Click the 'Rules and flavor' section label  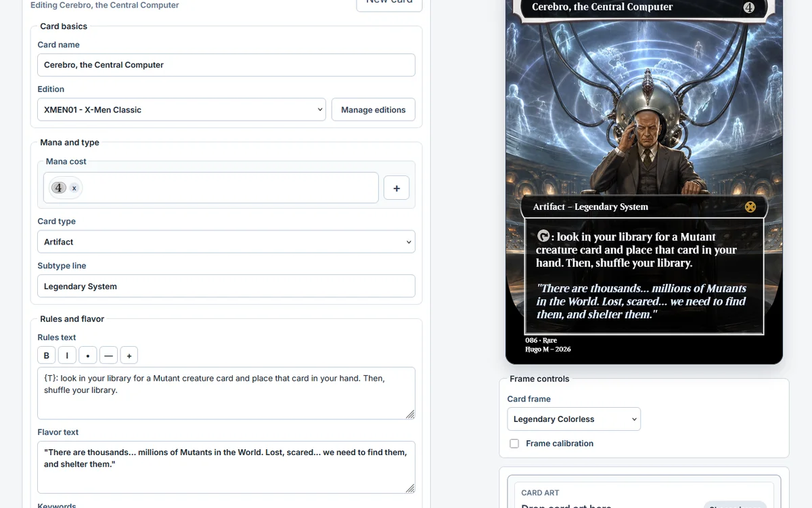[72, 319]
